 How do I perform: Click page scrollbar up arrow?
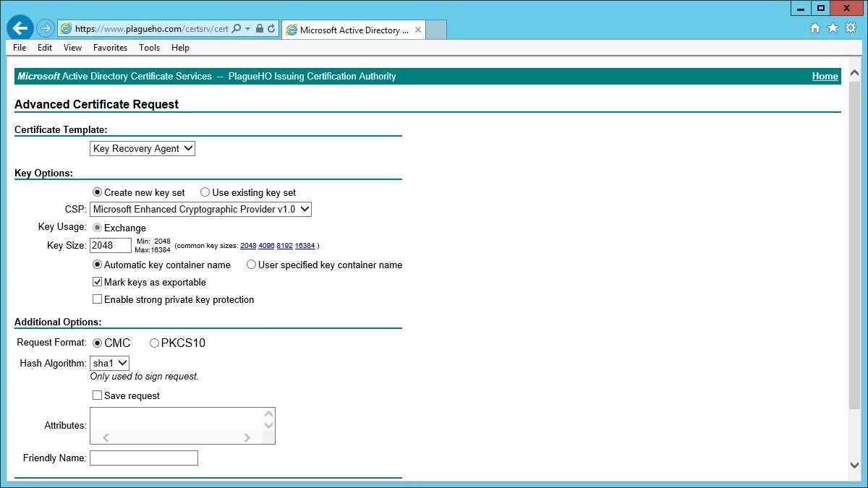click(855, 72)
